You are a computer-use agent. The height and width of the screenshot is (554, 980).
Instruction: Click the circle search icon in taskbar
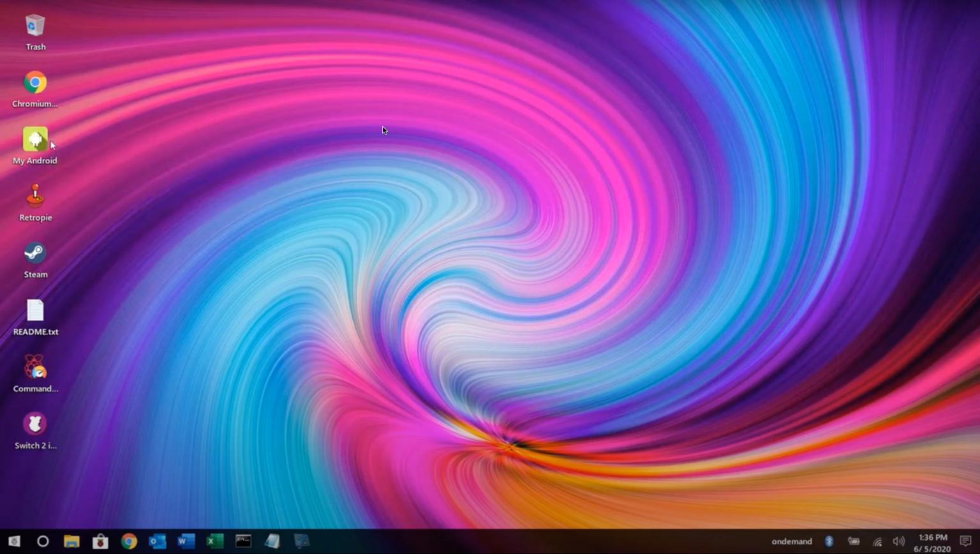click(x=43, y=541)
